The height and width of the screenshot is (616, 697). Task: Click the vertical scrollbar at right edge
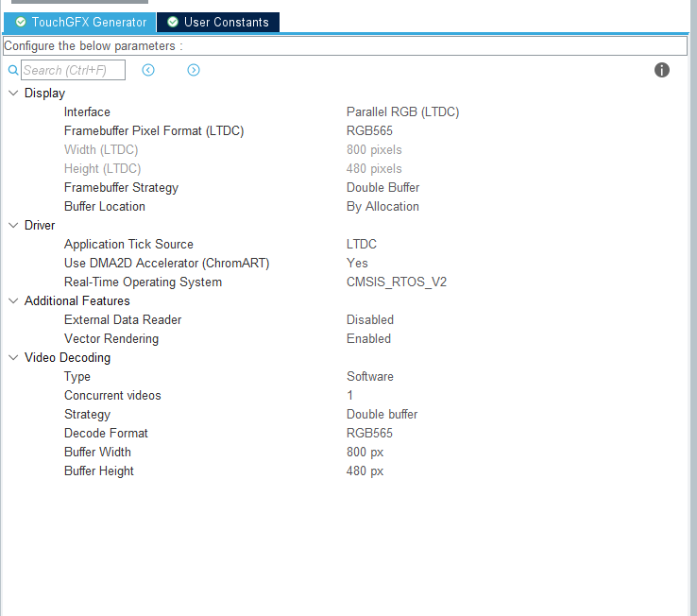click(693, 308)
